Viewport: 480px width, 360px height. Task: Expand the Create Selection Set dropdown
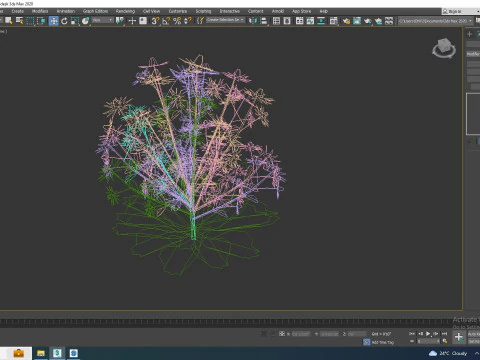click(x=225, y=20)
